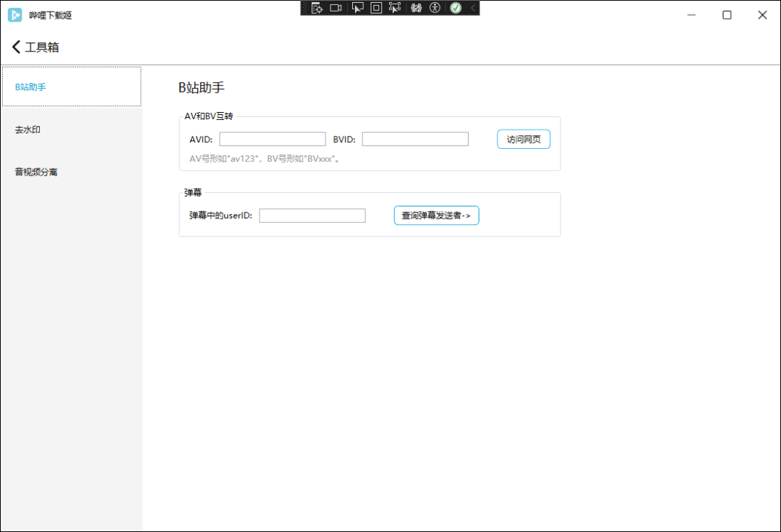Select the B站助手 sidebar tab
Viewport: 781px width, 532px height.
click(72, 87)
